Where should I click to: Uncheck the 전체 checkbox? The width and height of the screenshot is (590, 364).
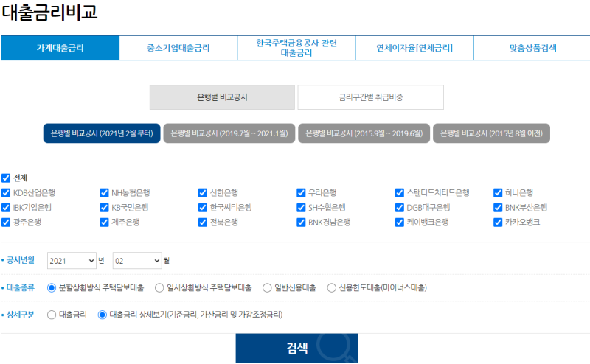click(x=6, y=178)
